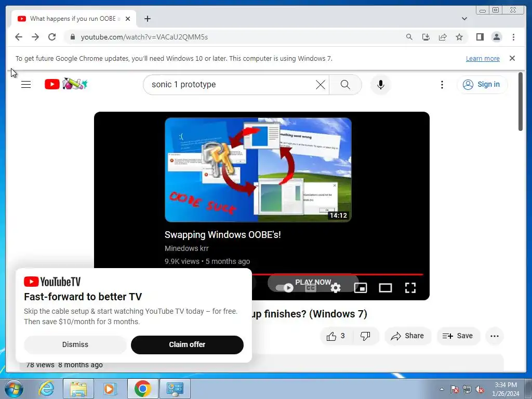
Task: Bookmark this page with the star icon
Action: click(459, 37)
